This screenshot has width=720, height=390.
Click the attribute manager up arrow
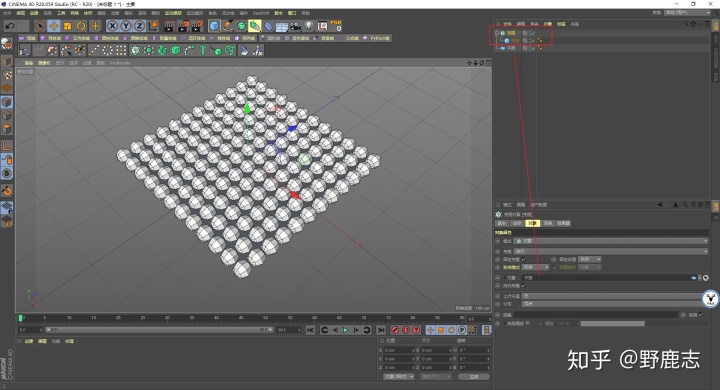coord(675,205)
